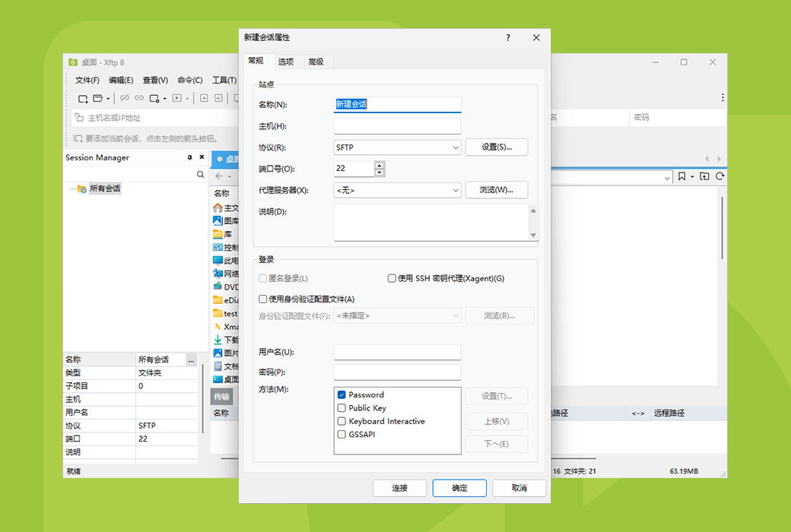
Task: Click the lock icon in the host address bar
Action: (x=79, y=118)
